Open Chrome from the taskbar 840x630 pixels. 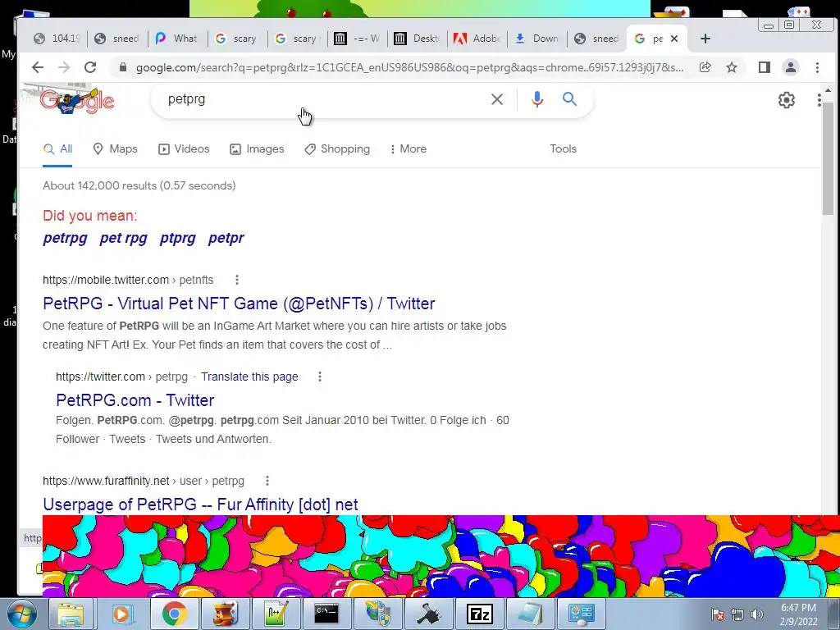pyautogui.click(x=173, y=614)
